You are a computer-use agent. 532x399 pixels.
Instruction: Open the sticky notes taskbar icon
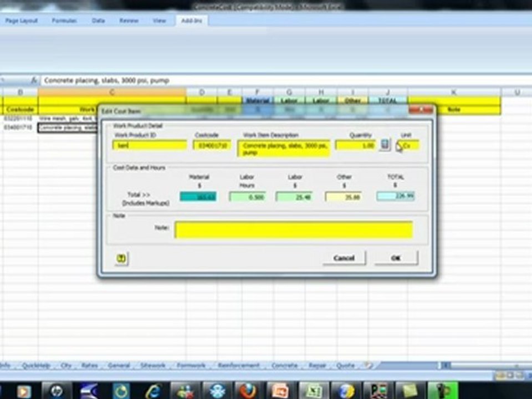(x=410, y=391)
